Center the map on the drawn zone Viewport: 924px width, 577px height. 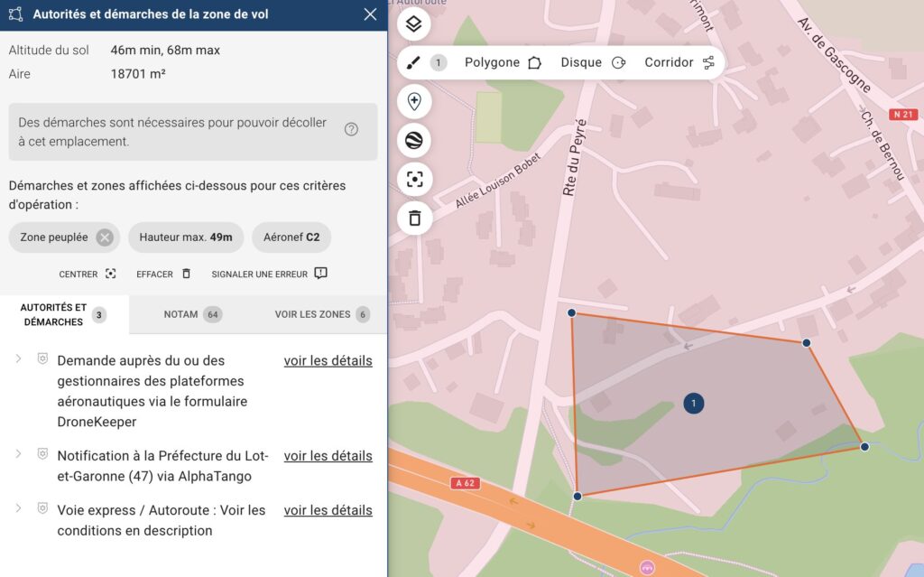414,179
